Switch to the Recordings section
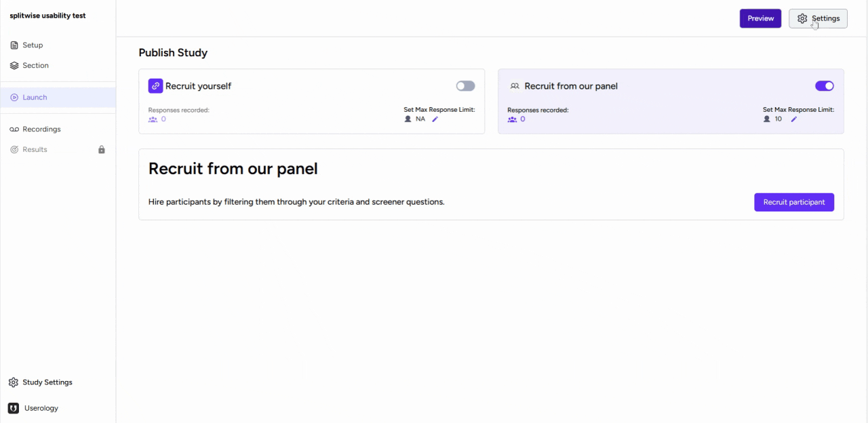 point(42,129)
